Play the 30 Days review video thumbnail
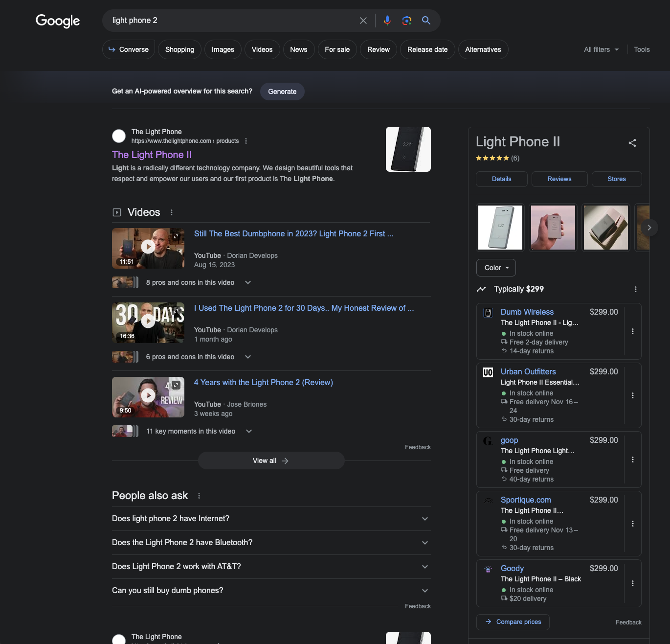The height and width of the screenshot is (644, 670). point(148,322)
